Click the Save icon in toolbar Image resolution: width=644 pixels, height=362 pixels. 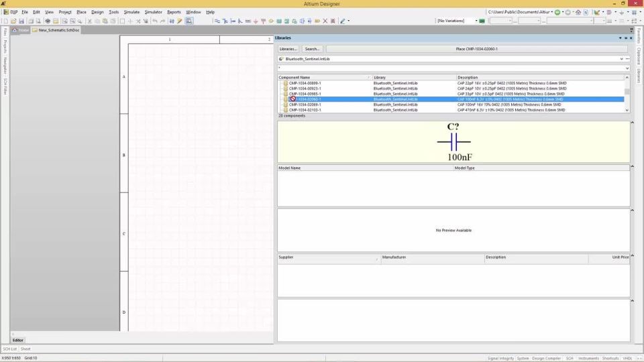click(x=21, y=21)
